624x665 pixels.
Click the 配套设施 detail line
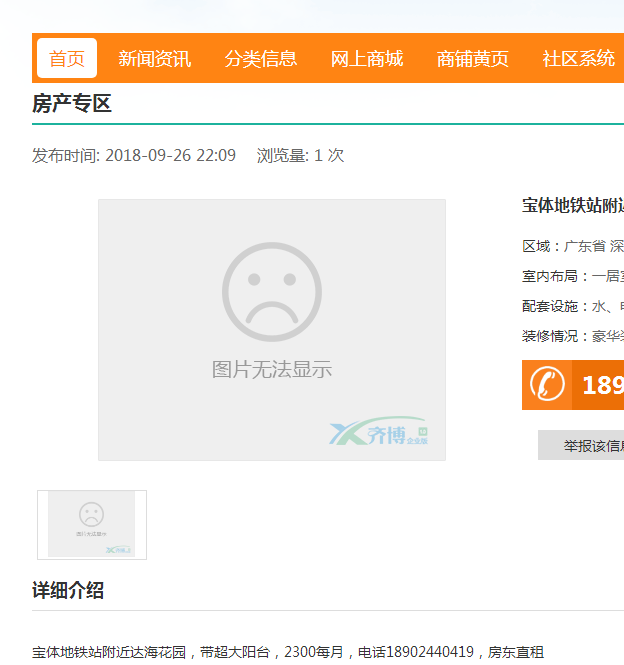click(x=573, y=306)
